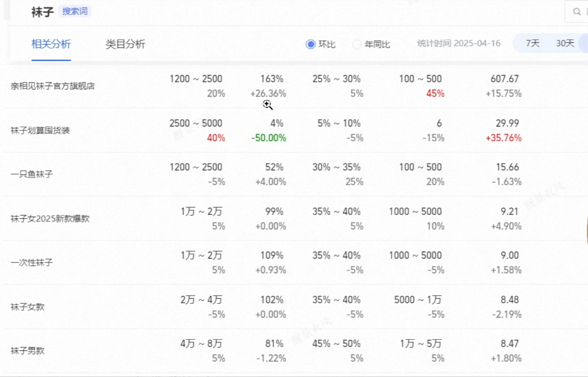
Task: Click the 统计时间 2025-04-16 date text
Action: [459, 44]
